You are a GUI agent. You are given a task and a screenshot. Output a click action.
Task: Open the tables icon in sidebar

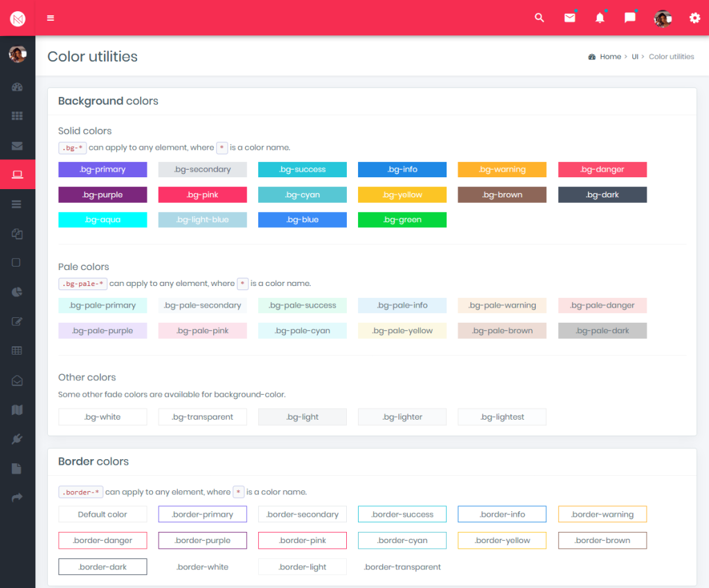pos(17,350)
